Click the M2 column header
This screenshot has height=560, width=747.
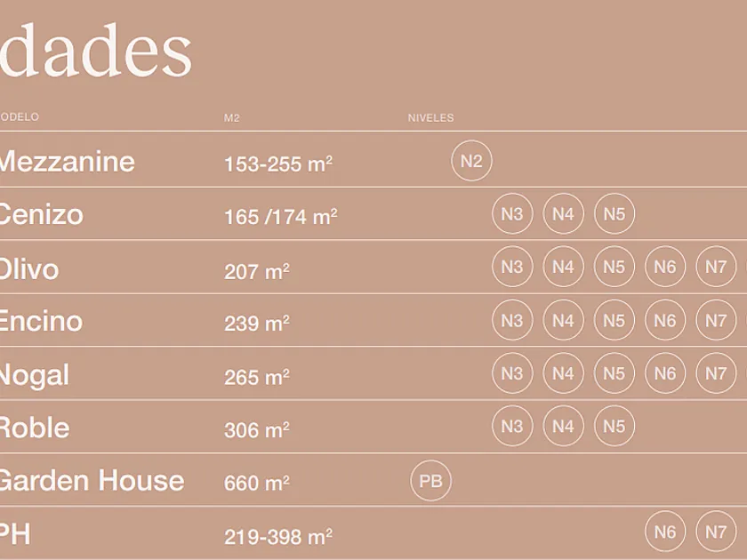(x=231, y=117)
